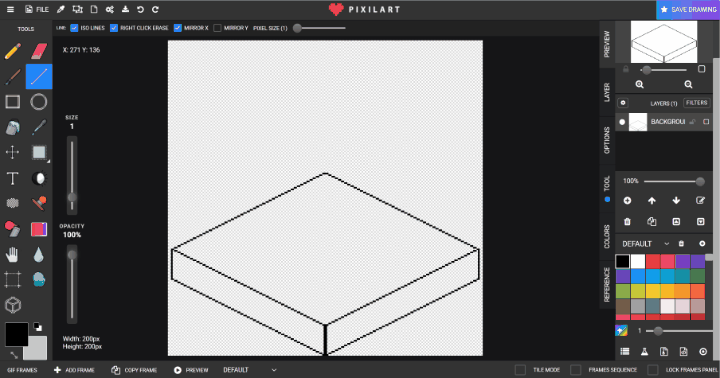Switch to the Preview side tab
720x378 pixels.
[607, 44]
